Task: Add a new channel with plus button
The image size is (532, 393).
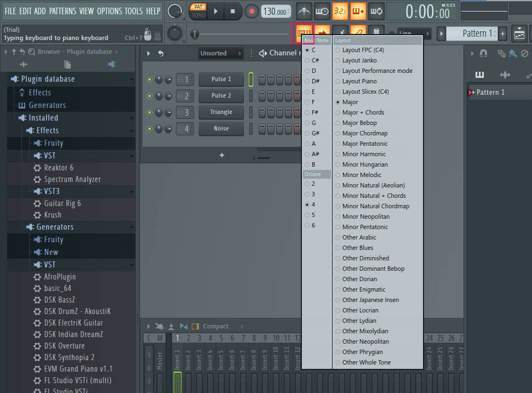Action: pos(222,155)
